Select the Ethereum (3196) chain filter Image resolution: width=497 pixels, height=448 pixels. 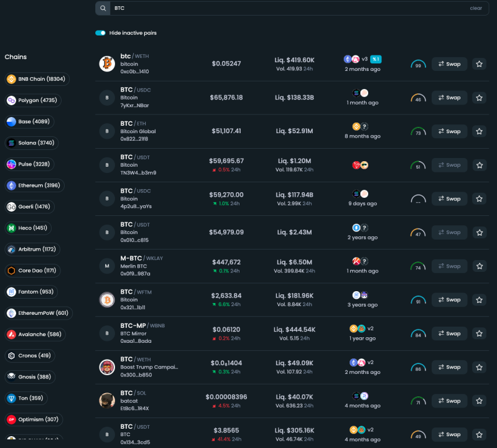35,185
